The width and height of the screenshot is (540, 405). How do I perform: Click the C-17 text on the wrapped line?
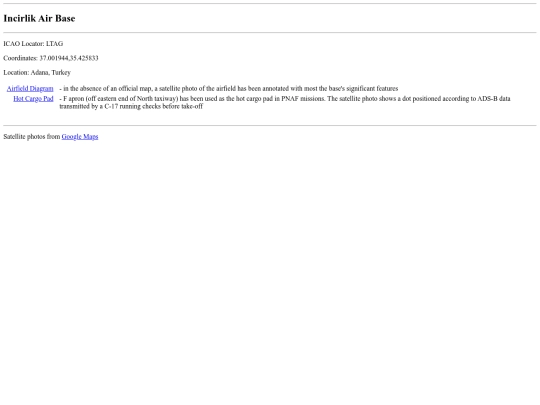tap(111, 106)
